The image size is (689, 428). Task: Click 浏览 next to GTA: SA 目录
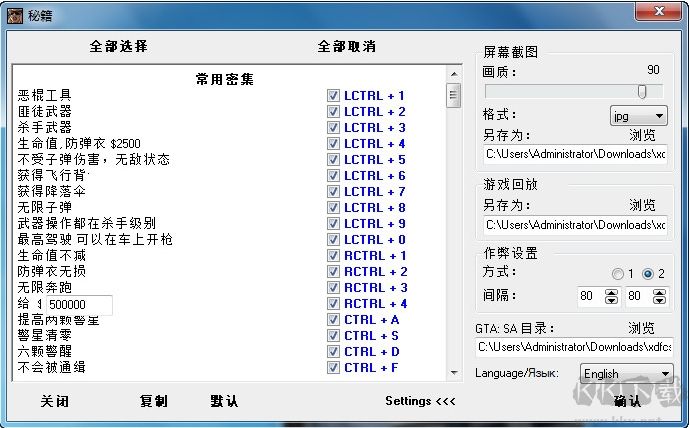641,328
